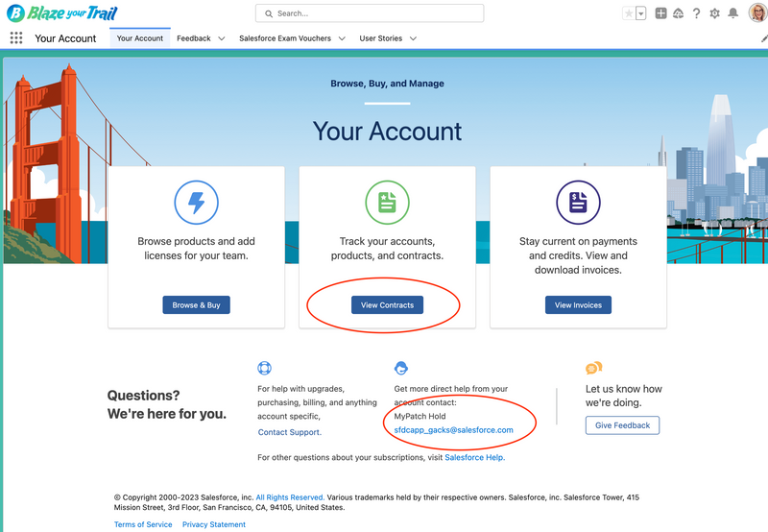The image size is (768, 532).
Task: Click the edit navigation pencil icon
Action: pyautogui.click(x=764, y=38)
